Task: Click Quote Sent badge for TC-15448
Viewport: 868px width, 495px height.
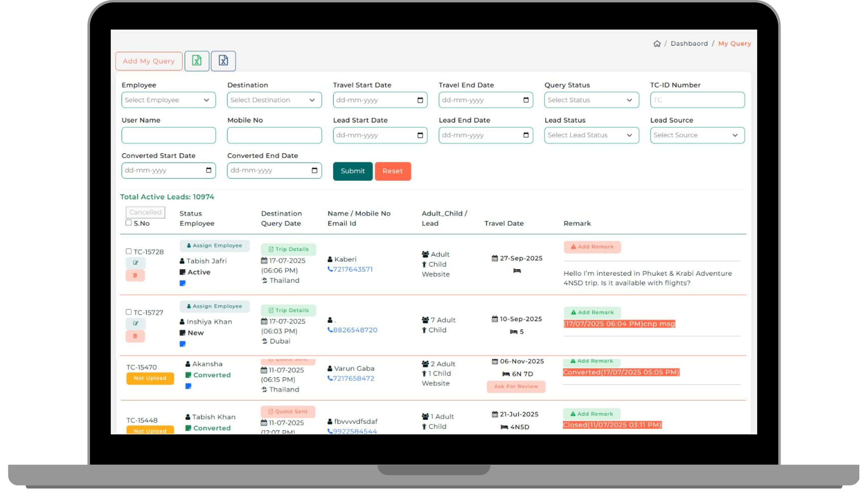Action: tap(288, 411)
